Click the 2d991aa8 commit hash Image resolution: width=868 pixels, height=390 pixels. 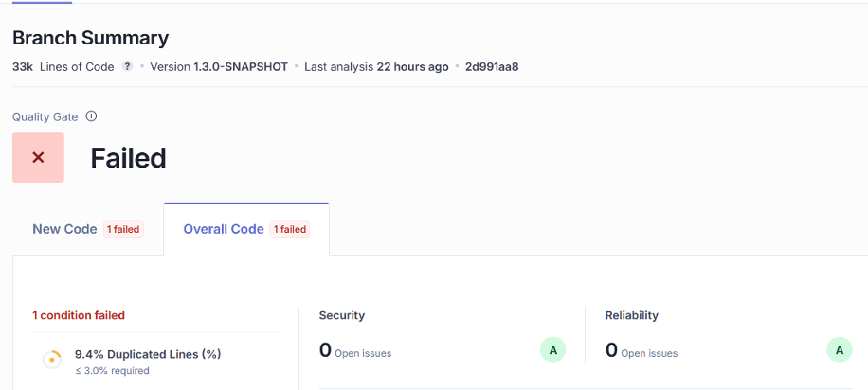(491, 67)
